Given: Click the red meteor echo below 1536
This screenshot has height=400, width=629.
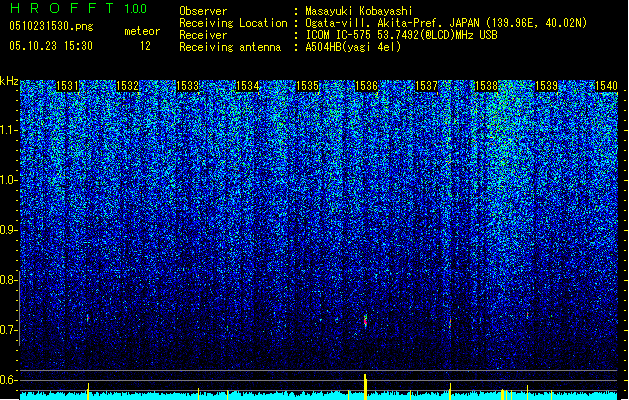Looking at the screenshot, I should pos(365,321).
